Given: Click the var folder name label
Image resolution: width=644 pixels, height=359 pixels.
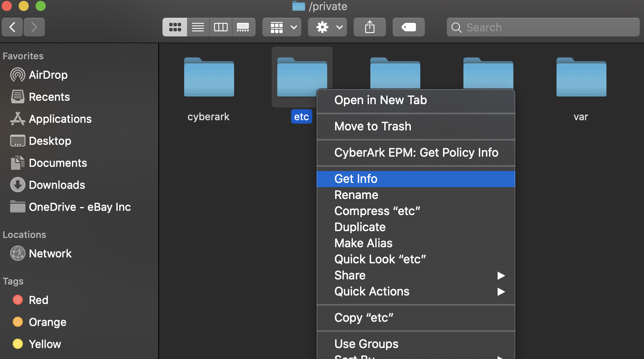Looking at the screenshot, I should tap(581, 117).
